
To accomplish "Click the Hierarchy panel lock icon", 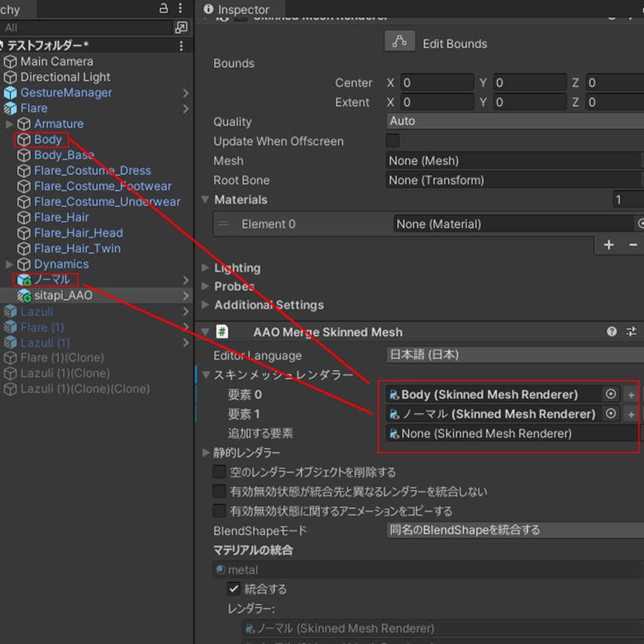I will coord(164,8).
